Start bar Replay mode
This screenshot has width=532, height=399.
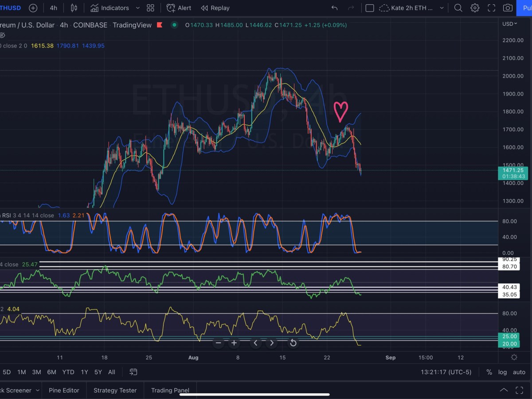coord(215,8)
